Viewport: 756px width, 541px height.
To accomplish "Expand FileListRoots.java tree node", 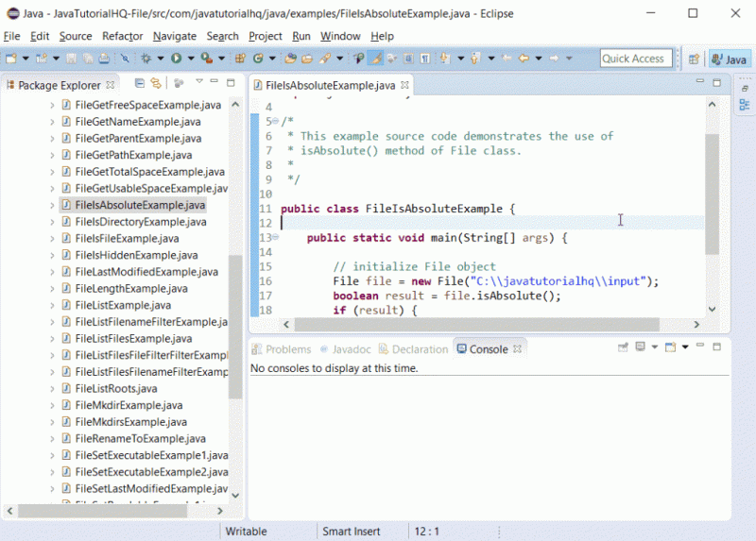I will click(52, 389).
